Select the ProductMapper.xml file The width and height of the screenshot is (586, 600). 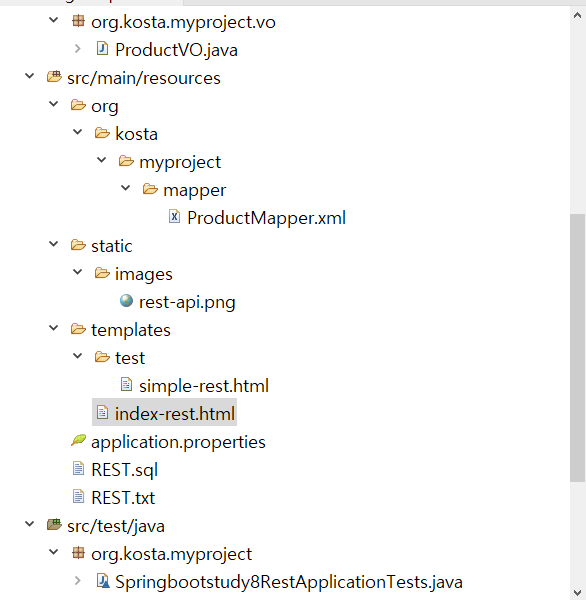(266, 218)
